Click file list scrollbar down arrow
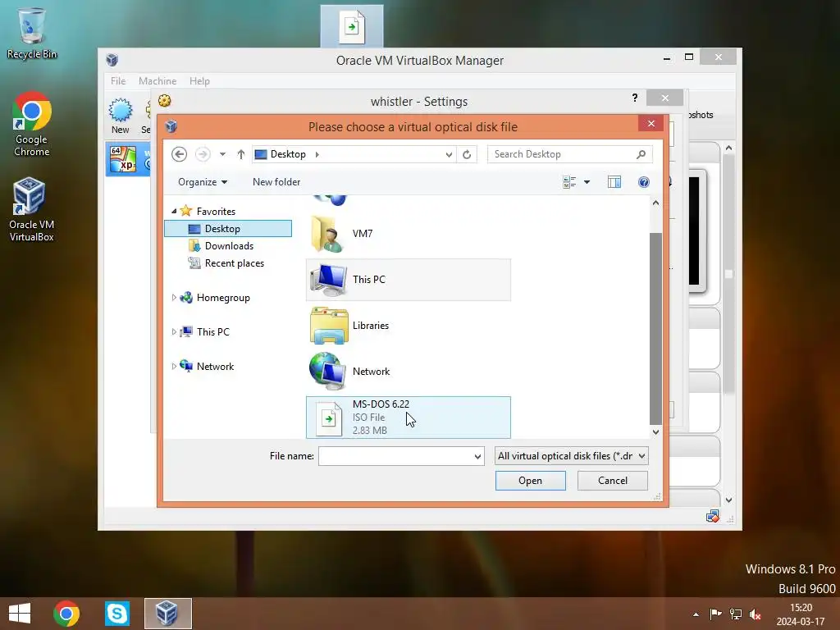 pyautogui.click(x=655, y=431)
